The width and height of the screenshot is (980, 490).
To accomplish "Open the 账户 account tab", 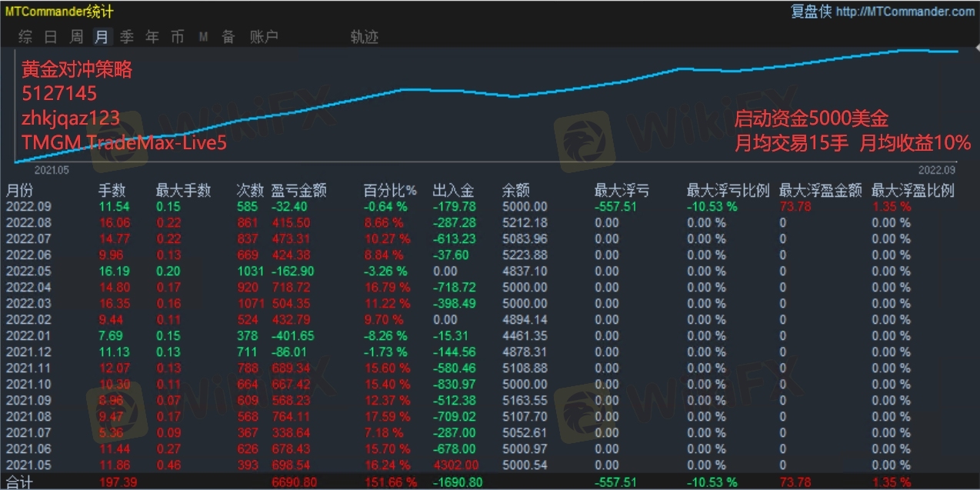I will point(264,37).
